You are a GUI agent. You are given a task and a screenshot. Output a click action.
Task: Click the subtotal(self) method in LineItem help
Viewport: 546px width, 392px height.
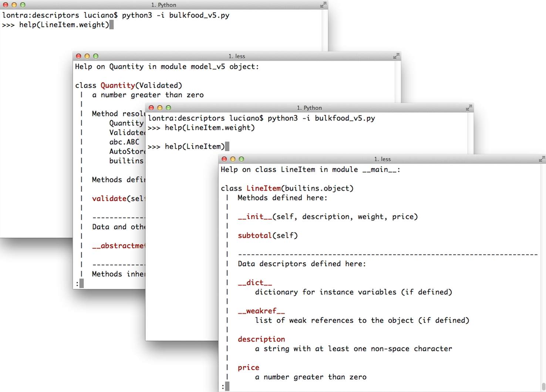point(267,236)
